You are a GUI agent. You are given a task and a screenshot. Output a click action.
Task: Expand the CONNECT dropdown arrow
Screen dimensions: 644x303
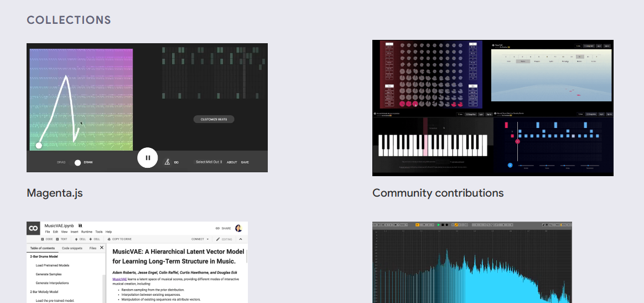click(x=207, y=239)
